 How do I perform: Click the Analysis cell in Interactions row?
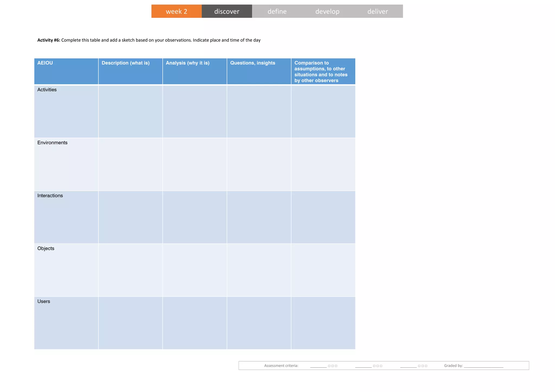click(195, 217)
